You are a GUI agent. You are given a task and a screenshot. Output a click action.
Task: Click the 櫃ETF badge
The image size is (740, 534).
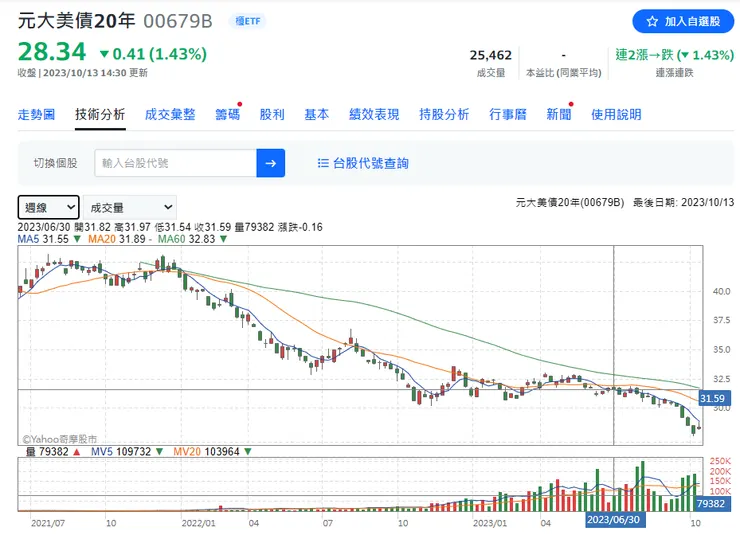pos(248,21)
